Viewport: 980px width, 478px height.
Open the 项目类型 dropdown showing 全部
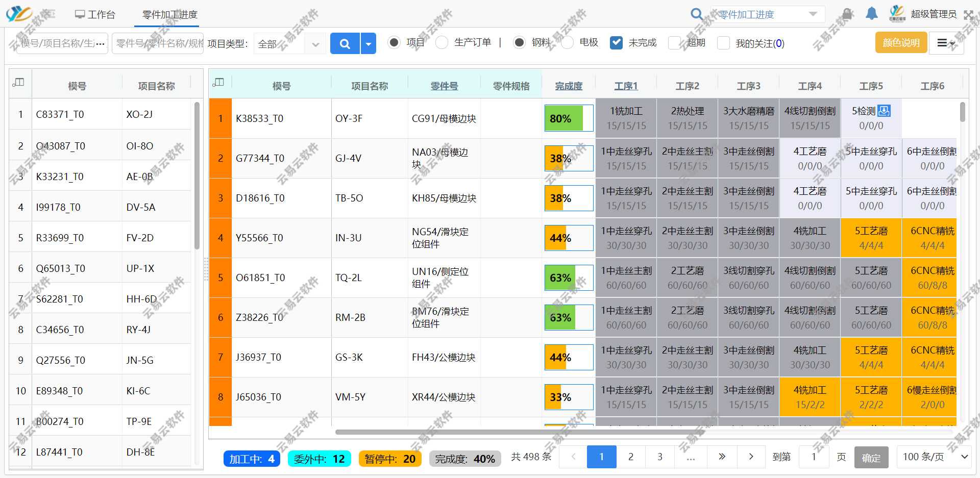tap(289, 44)
